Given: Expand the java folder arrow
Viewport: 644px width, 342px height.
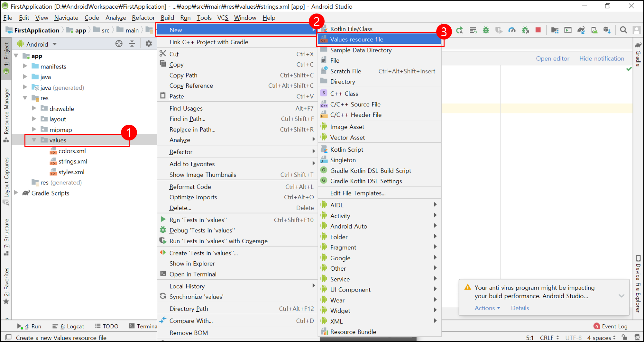Looking at the screenshot, I should [x=25, y=77].
